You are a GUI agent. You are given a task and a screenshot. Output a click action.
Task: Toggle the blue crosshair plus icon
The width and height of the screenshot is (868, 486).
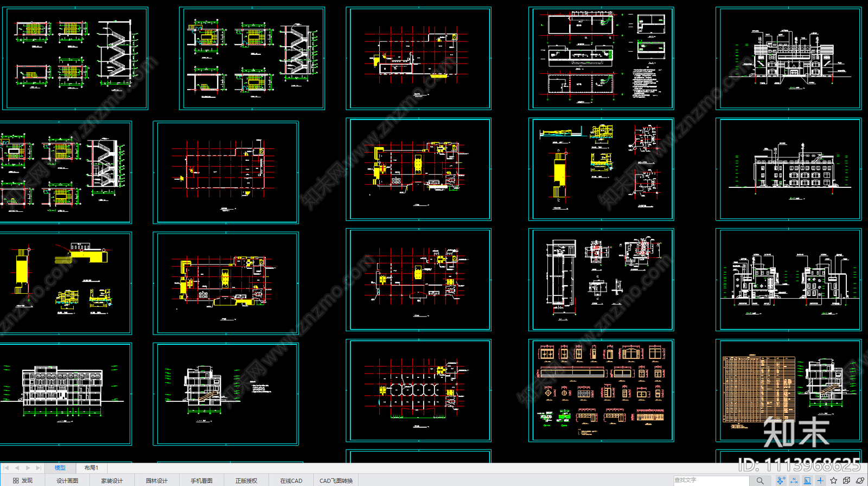[820, 481]
